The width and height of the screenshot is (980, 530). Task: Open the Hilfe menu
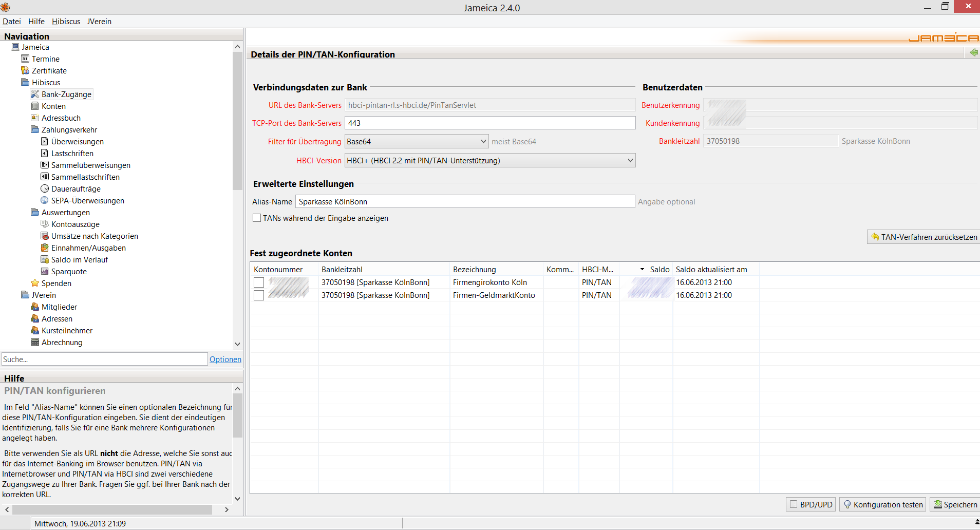pyautogui.click(x=36, y=21)
